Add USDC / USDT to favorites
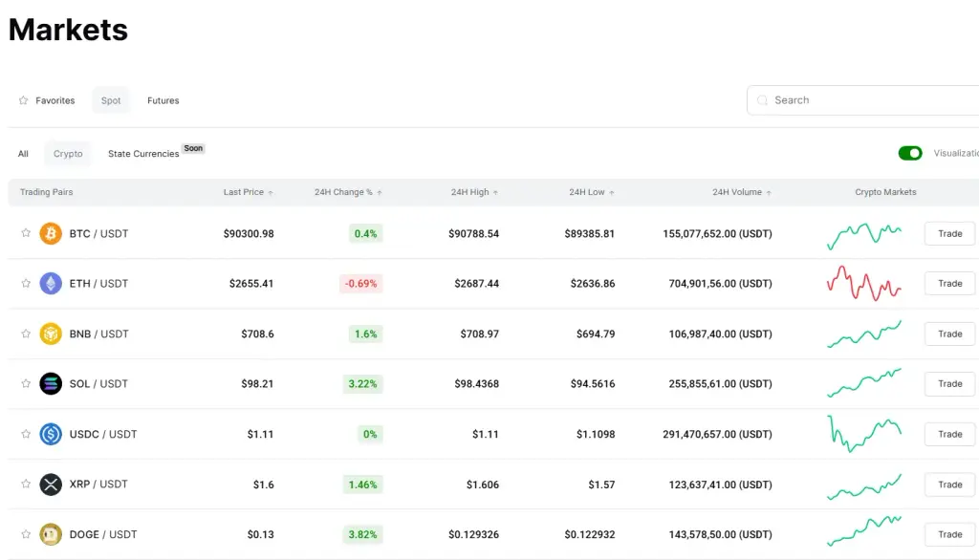This screenshot has height=560, width=979. [26, 433]
